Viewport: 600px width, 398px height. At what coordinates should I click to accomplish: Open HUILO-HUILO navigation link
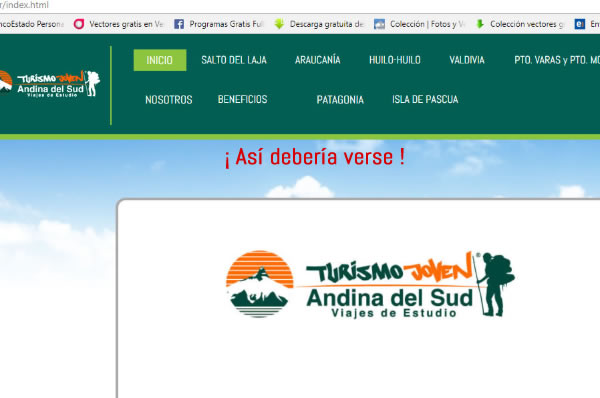tap(395, 60)
